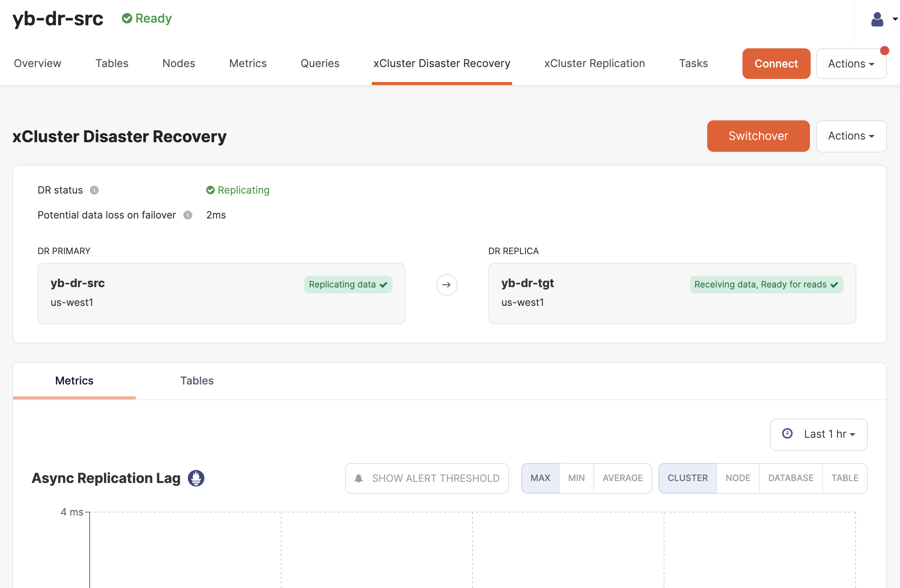Click the Switchover button
The height and width of the screenshot is (588, 900).
pyautogui.click(x=758, y=136)
